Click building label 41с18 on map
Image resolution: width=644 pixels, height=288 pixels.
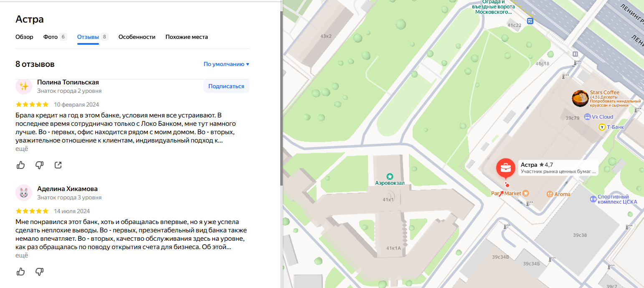coord(543,64)
